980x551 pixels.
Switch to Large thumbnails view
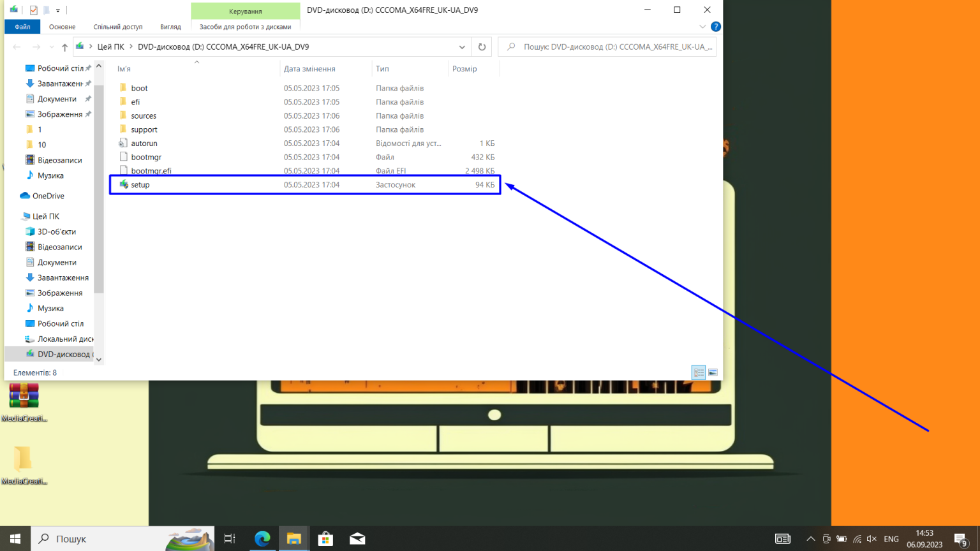713,372
